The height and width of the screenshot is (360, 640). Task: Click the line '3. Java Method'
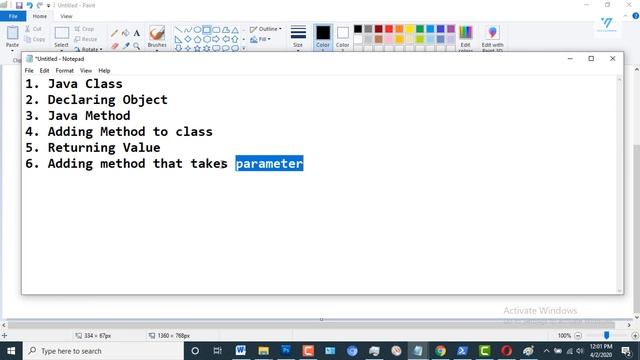[x=78, y=116]
